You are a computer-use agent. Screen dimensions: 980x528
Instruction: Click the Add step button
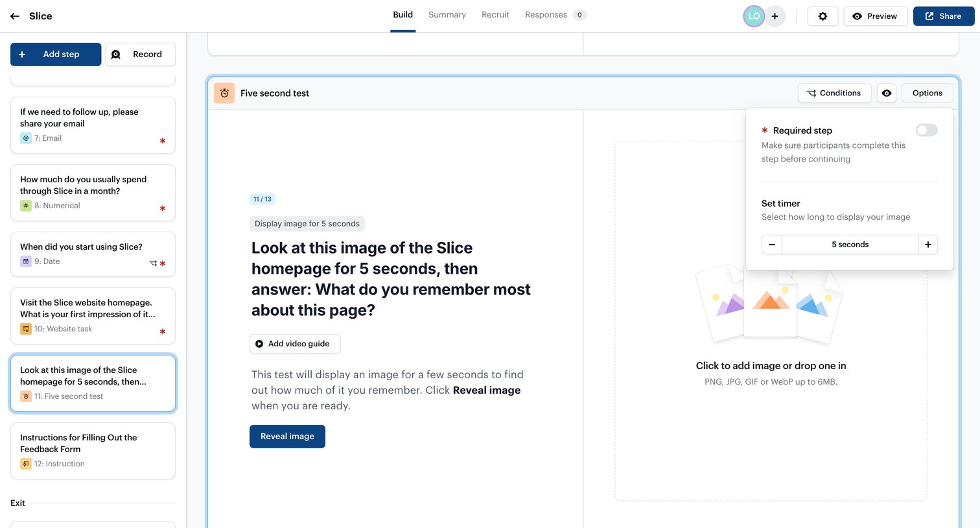tap(56, 54)
